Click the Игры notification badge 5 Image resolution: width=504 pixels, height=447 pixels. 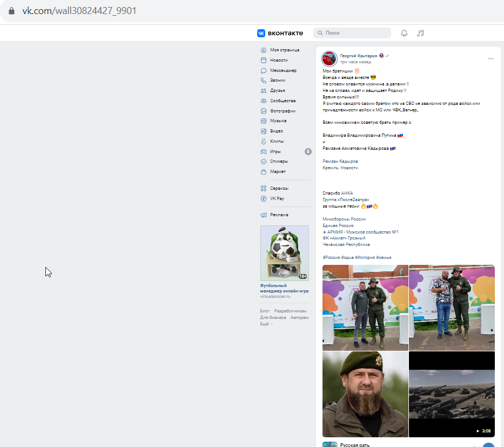308,151
